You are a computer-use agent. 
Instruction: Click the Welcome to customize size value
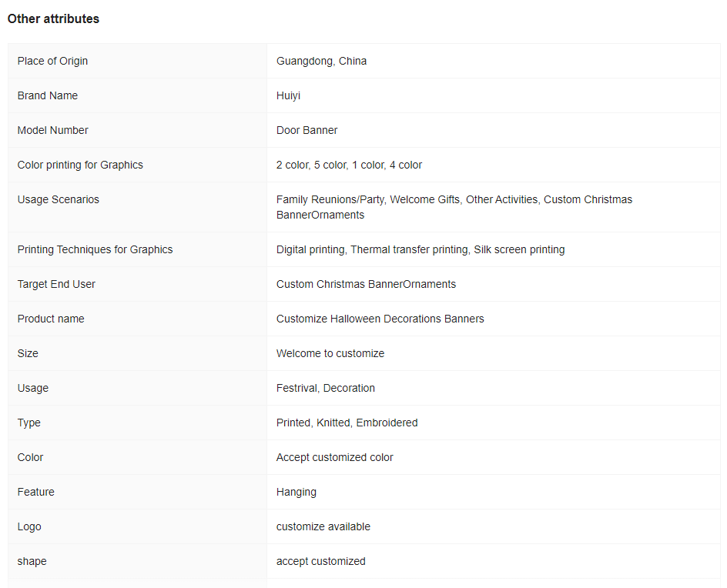point(330,353)
